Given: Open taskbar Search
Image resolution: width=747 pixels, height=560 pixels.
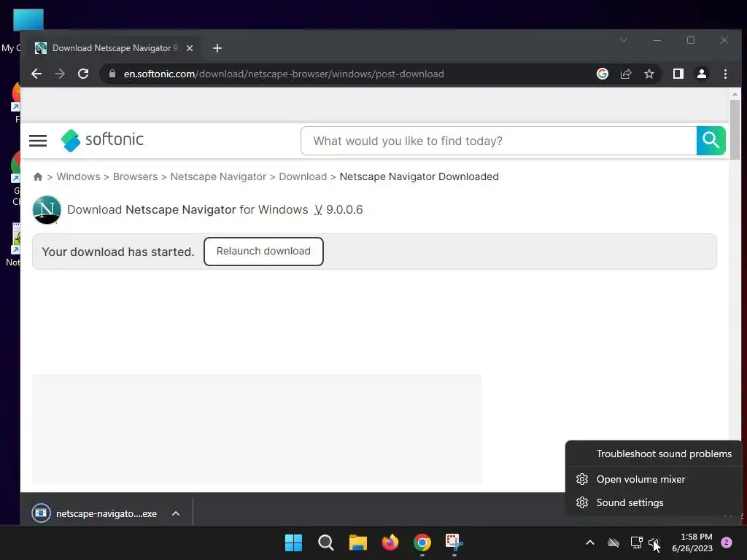Looking at the screenshot, I should pyautogui.click(x=326, y=542).
